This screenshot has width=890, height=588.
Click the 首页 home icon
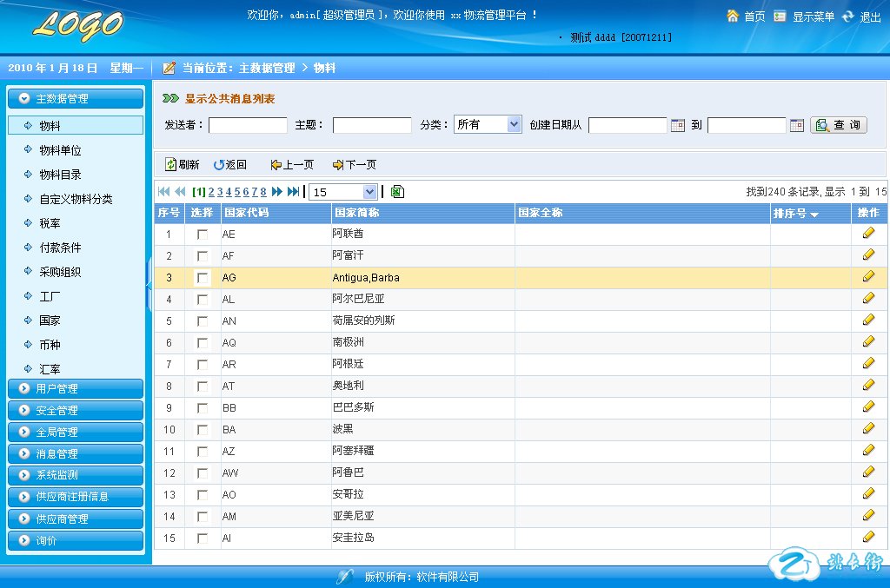pyautogui.click(x=733, y=17)
